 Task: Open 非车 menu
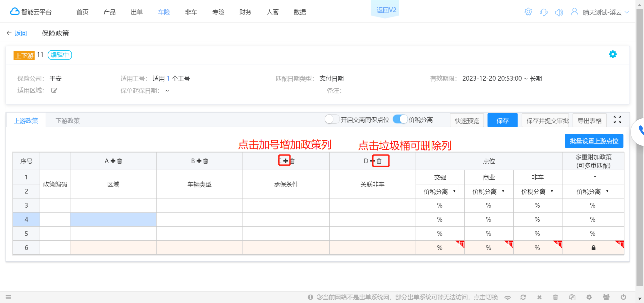[191, 12]
